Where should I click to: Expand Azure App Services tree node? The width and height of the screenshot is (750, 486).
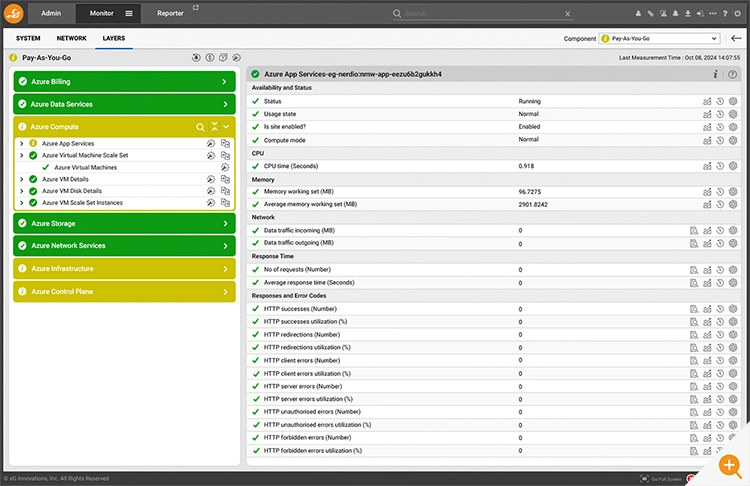21,144
